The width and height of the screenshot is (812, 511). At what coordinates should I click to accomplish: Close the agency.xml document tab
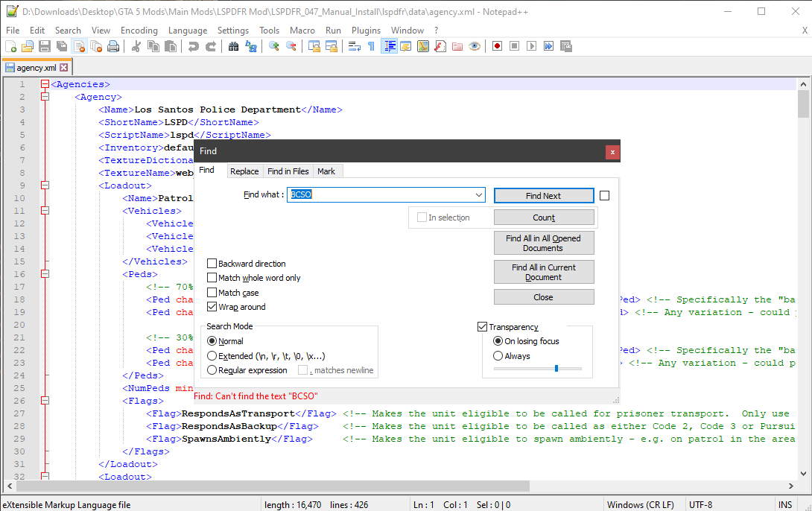pos(64,68)
